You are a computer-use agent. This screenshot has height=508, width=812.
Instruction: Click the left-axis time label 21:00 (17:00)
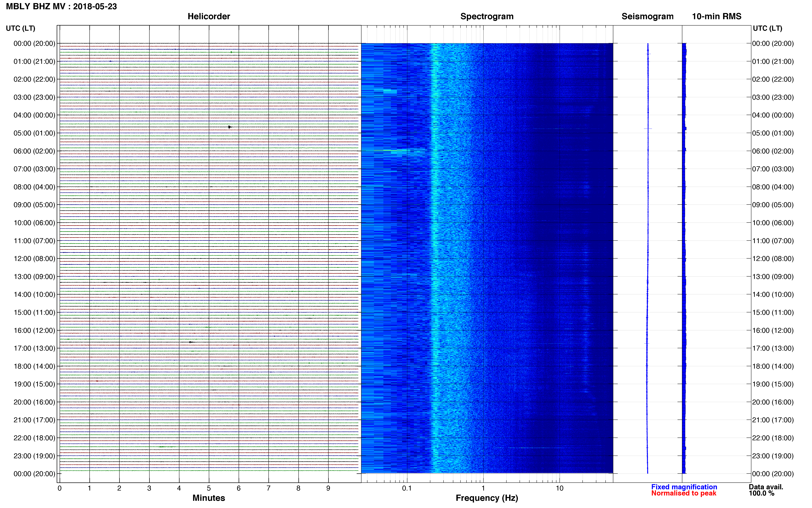coord(34,420)
